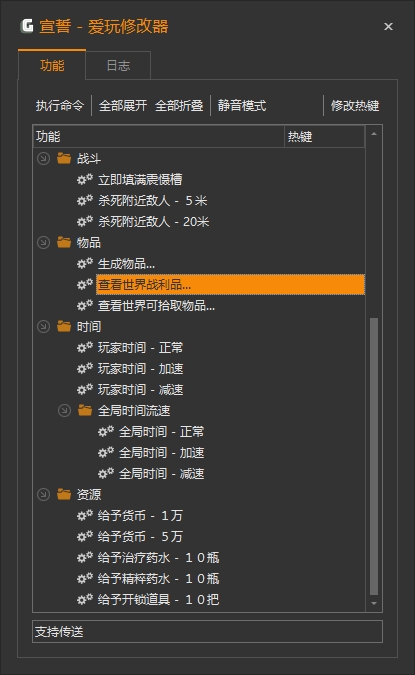
Task: Click the G logo in title bar
Action: coord(27,26)
